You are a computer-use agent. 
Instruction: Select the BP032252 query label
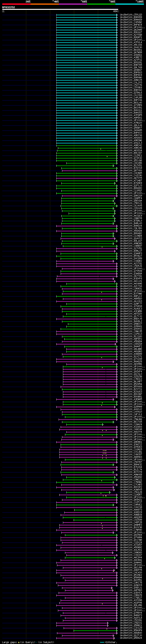8,8
